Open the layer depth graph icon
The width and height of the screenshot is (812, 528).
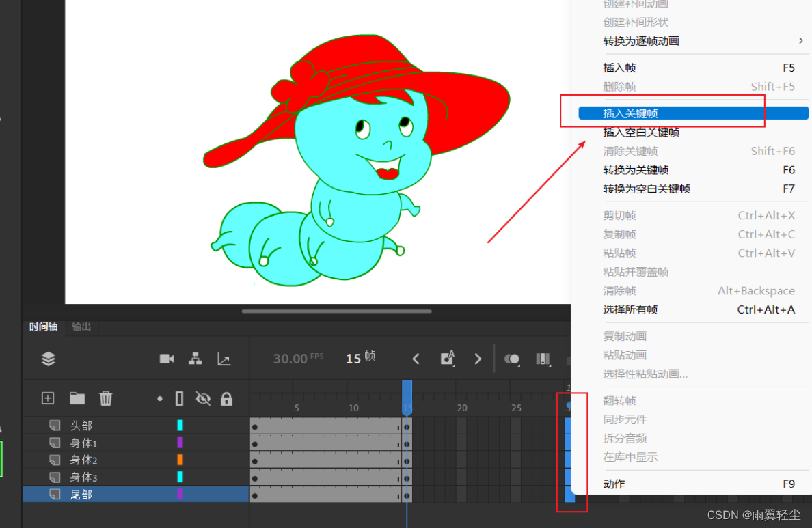tap(224, 359)
